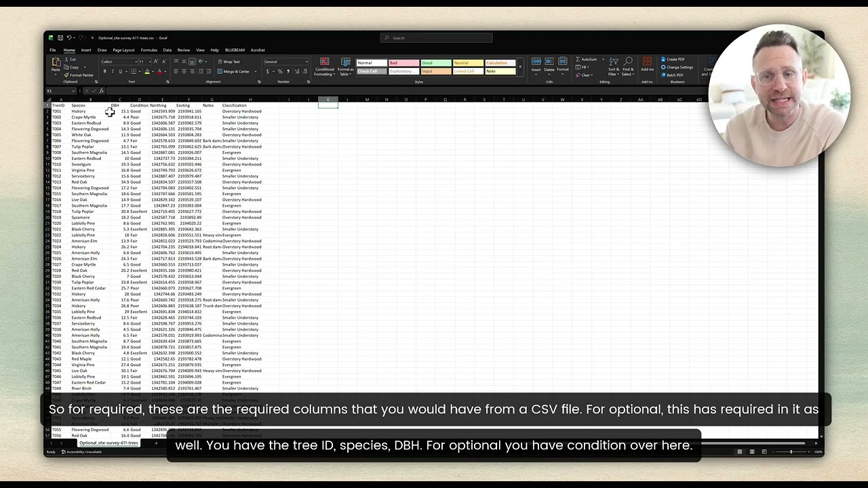Apply the Neutral cell style
Viewport: 868px width, 488px height.
coord(468,63)
